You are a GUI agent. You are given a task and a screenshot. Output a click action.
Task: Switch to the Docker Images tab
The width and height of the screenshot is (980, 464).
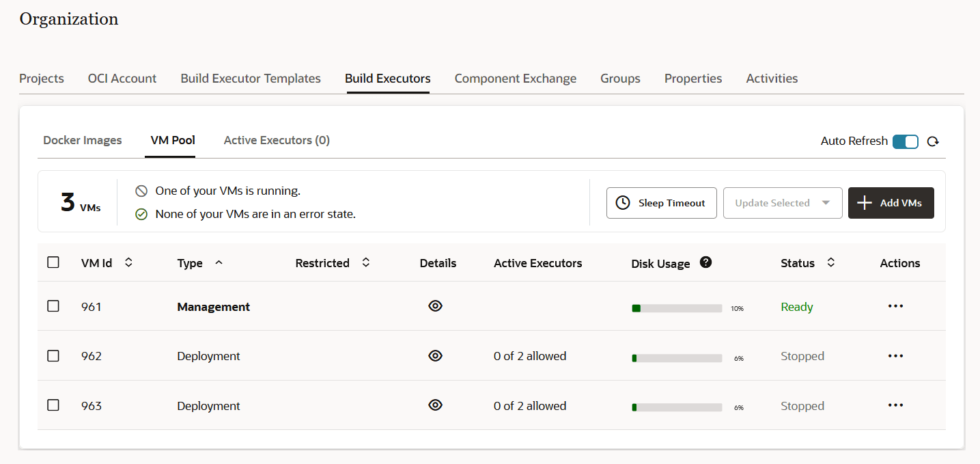coord(82,140)
